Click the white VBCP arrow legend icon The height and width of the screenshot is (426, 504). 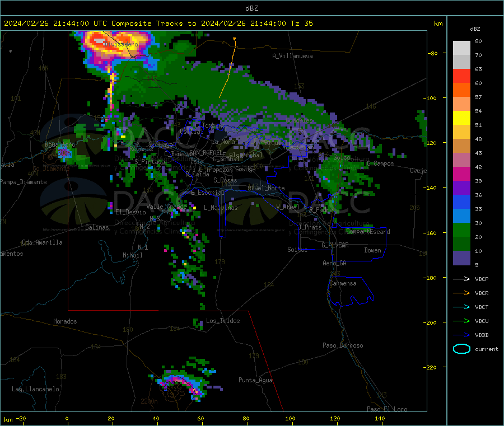click(461, 279)
